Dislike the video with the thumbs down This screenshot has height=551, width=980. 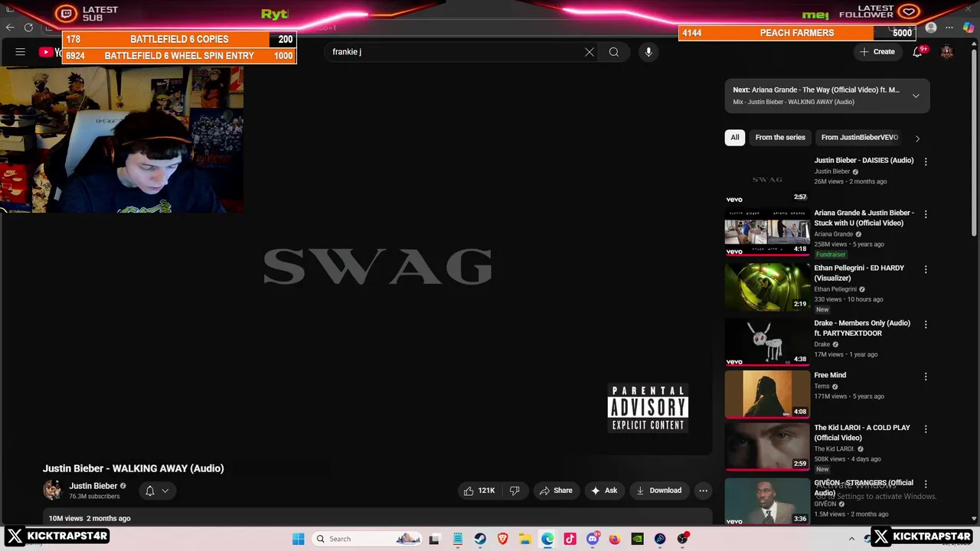514,491
